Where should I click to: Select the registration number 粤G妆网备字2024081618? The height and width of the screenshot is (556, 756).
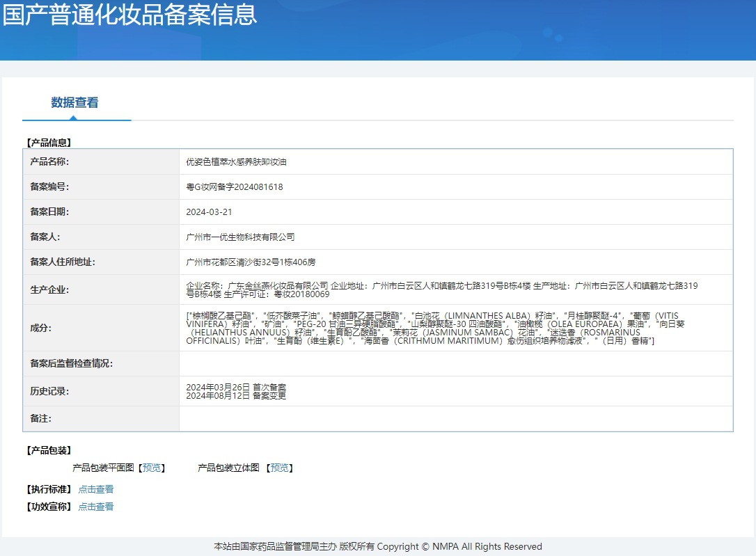pyautogui.click(x=235, y=187)
